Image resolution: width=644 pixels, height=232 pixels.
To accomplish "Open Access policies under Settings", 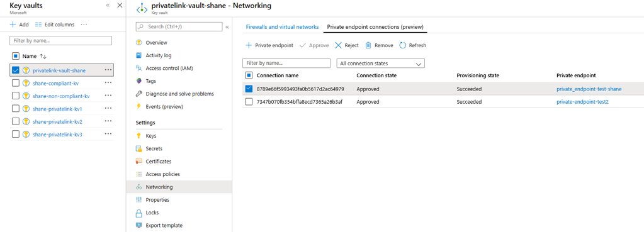I will (162, 174).
